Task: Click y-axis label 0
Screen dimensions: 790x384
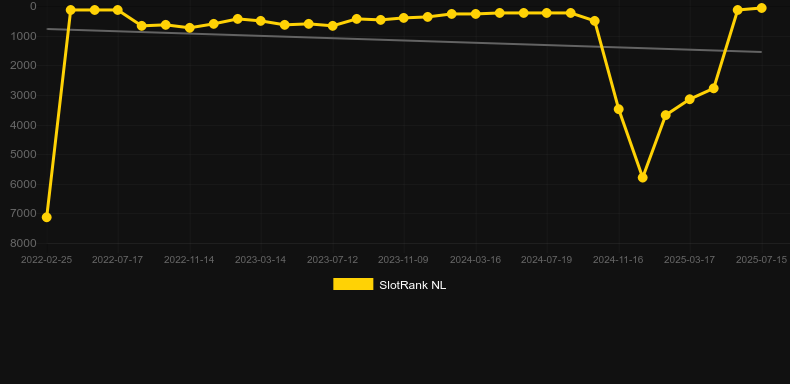Action: point(33,6)
